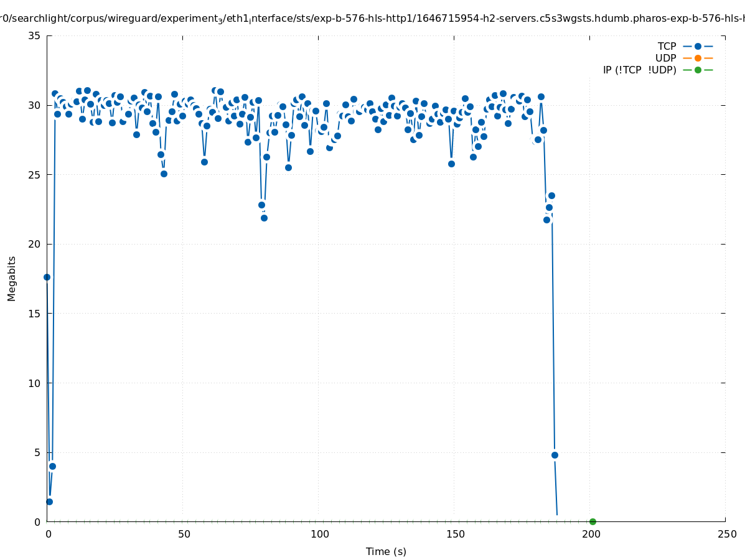Click the Time (s) x-axis label
Image resolution: width=745 pixels, height=560 pixels.
386,551
